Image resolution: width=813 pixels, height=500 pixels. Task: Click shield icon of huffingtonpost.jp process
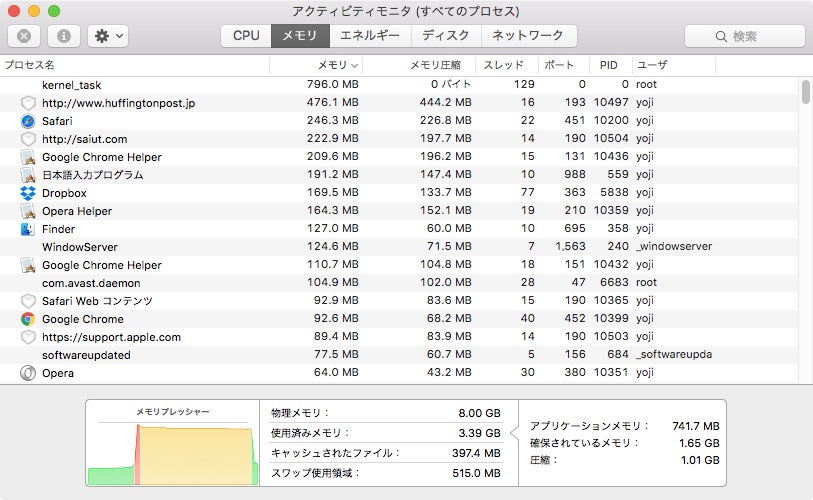coord(28,103)
